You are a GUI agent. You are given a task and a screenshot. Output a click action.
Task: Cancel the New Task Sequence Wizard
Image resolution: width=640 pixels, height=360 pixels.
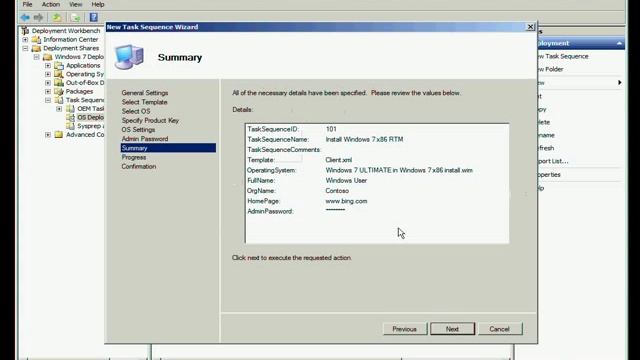tap(500, 329)
